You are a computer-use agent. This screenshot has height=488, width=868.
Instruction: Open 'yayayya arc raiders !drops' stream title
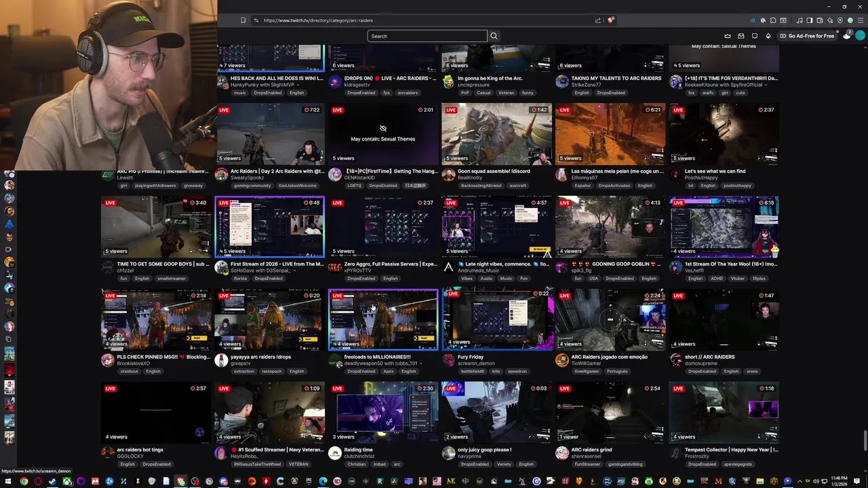[260, 357]
